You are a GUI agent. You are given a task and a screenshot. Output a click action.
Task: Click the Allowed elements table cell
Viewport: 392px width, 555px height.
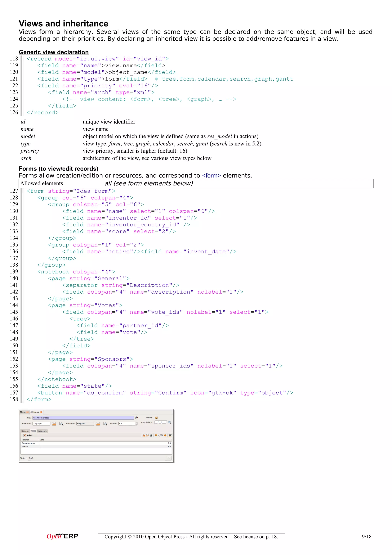click(61, 183)
